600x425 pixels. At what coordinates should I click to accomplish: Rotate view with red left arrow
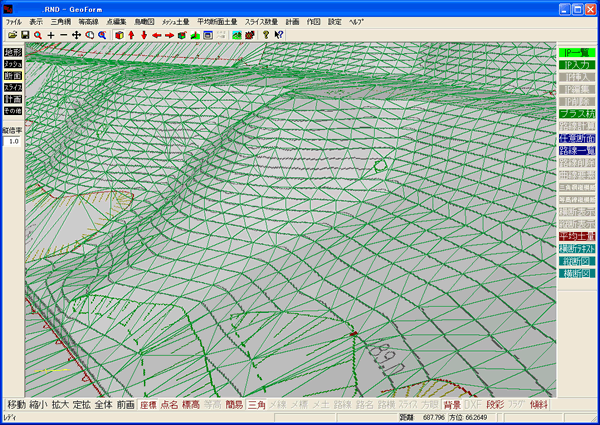tap(157, 35)
